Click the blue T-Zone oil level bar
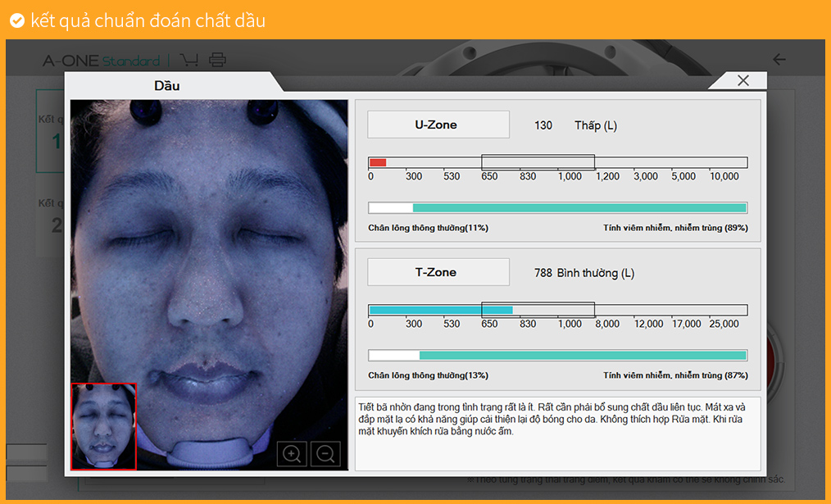The height and width of the screenshot is (504, 831). pos(440,310)
